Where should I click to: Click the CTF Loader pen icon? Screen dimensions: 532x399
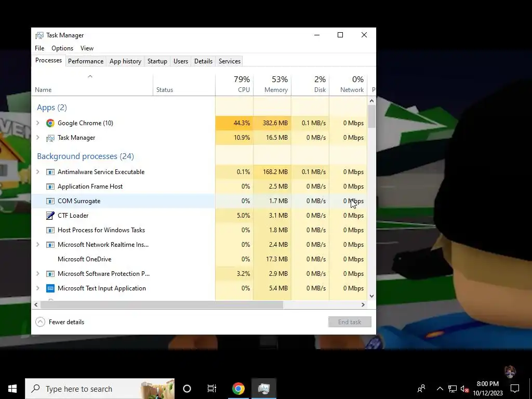(50, 216)
